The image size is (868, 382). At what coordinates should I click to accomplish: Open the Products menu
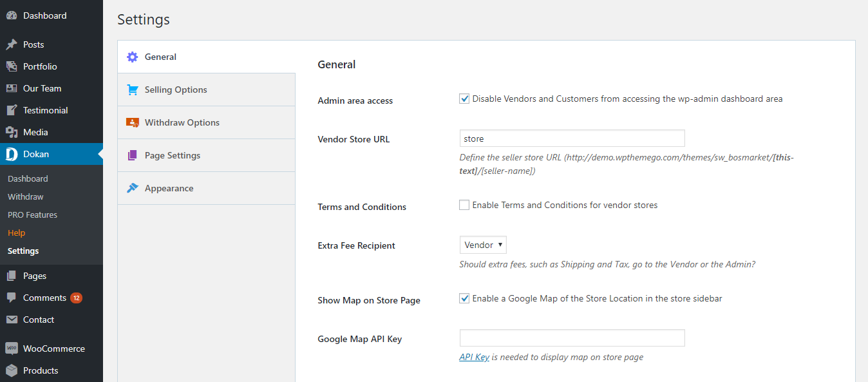[52, 370]
